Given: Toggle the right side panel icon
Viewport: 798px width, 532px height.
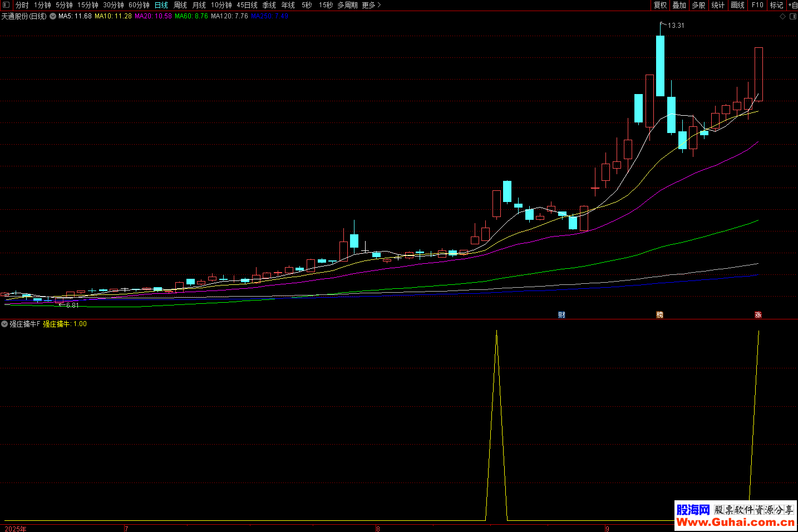Looking at the screenshot, I should [x=793, y=17].
